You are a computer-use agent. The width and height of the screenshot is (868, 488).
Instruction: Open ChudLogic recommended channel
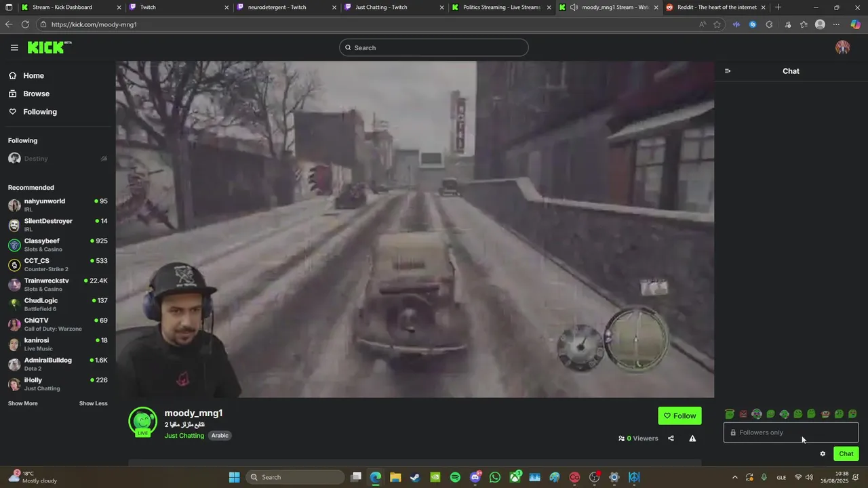[x=58, y=304]
